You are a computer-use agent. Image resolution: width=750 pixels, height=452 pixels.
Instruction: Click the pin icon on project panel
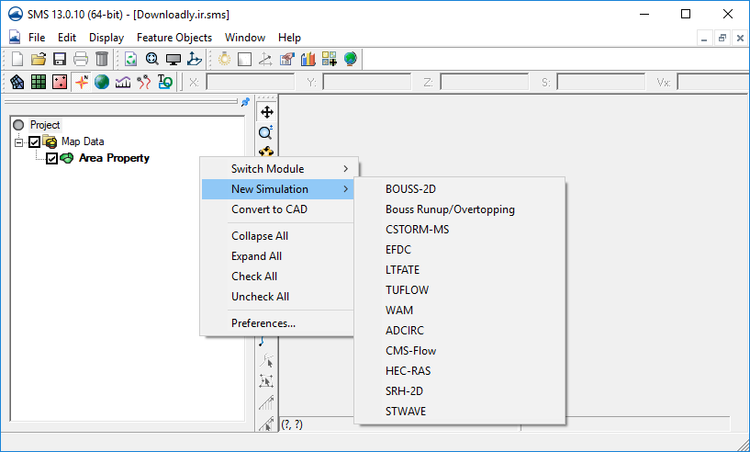[x=246, y=101]
